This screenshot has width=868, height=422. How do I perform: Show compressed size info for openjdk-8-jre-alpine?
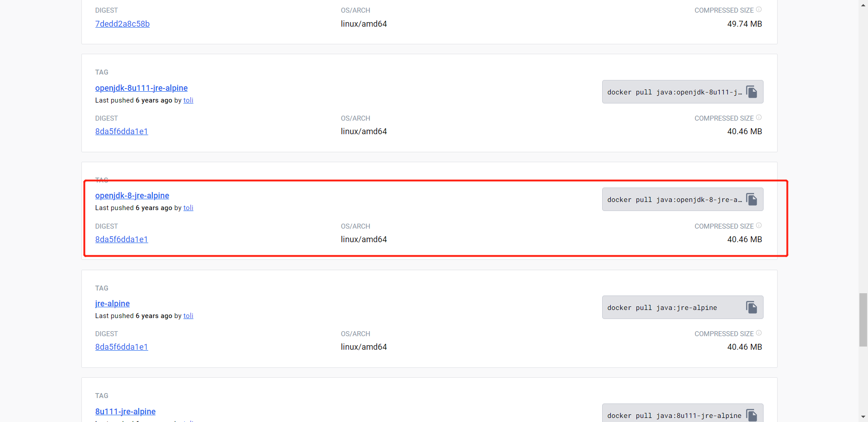click(x=759, y=225)
